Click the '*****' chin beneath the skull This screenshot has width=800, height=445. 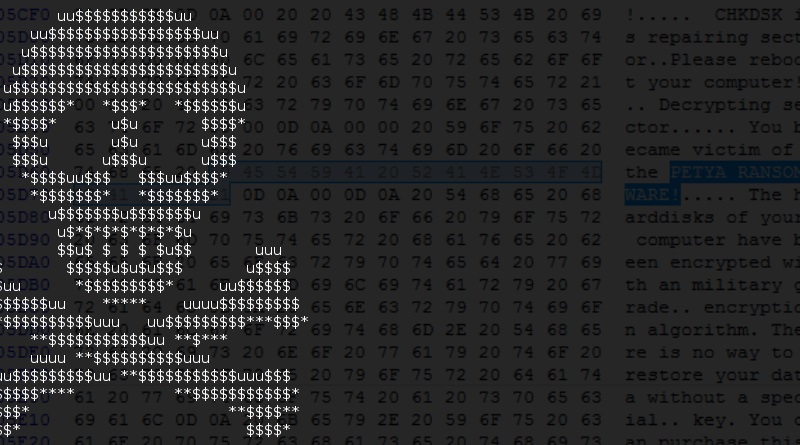pos(124,303)
